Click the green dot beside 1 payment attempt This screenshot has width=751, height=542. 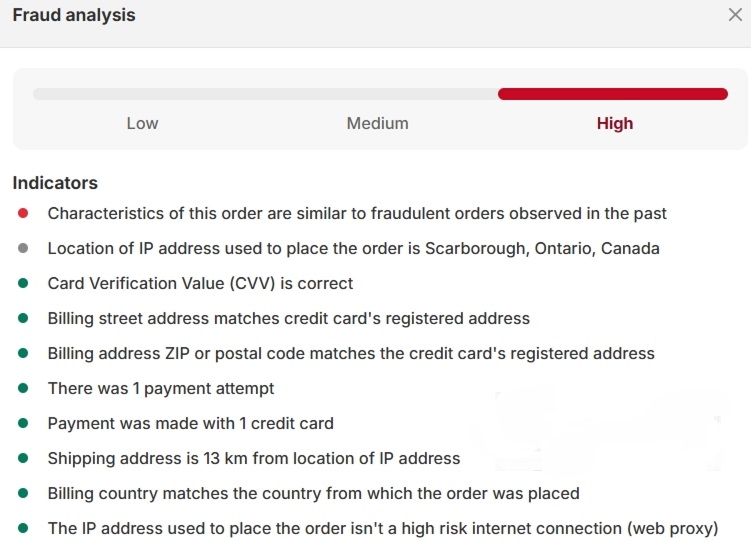(x=23, y=388)
